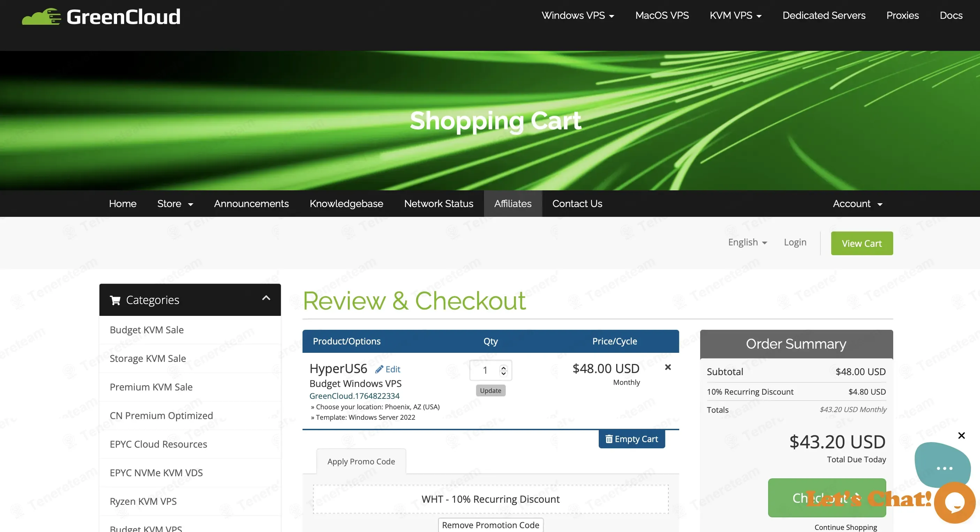The image size is (980, 532).
Task: Go to MacOS VPS page
Action: [x=662, y=15]
